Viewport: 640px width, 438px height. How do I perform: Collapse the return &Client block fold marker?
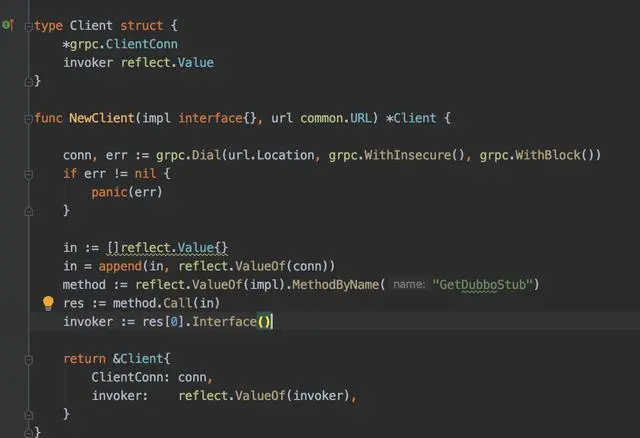29,360
